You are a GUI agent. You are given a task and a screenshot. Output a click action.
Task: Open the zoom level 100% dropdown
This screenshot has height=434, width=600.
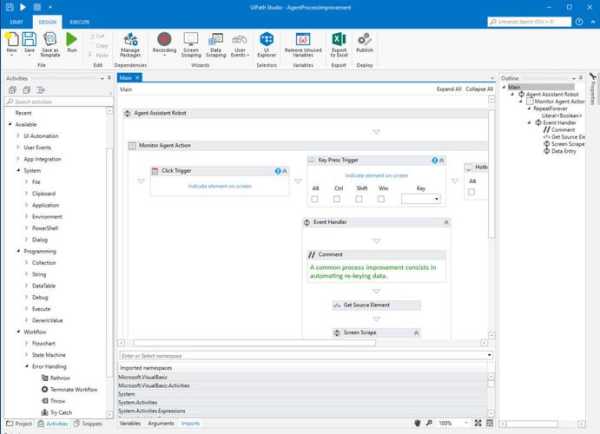(466, 423)
